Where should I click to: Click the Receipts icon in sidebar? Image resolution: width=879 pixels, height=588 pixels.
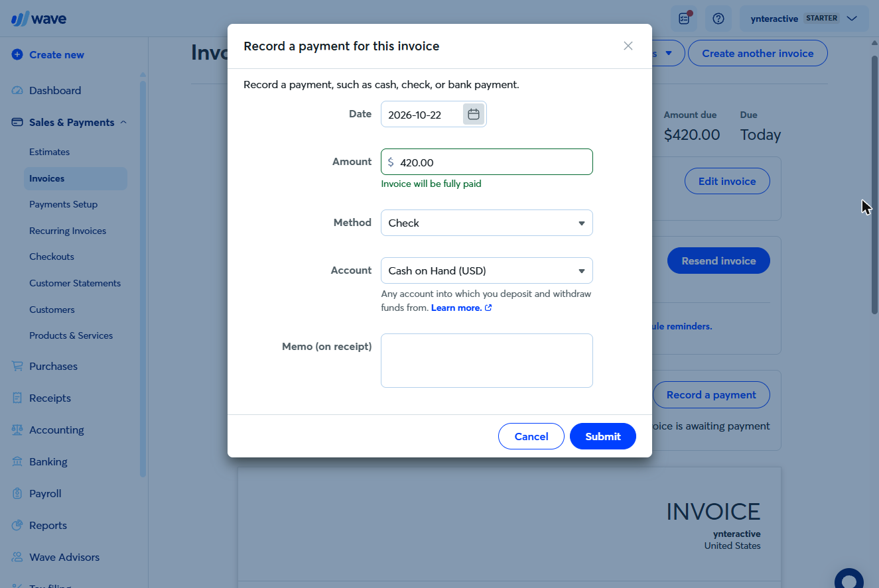pyautogui.click(x=17, y=398)
